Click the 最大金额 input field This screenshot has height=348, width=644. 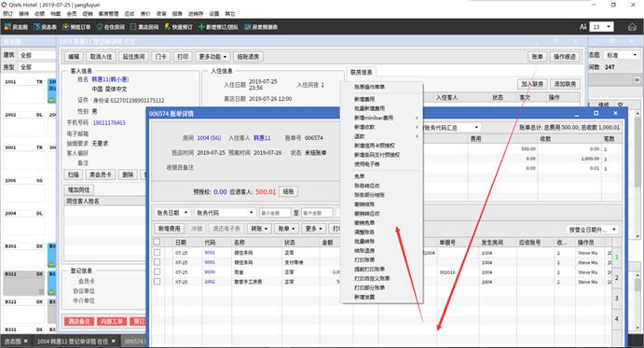317,213
